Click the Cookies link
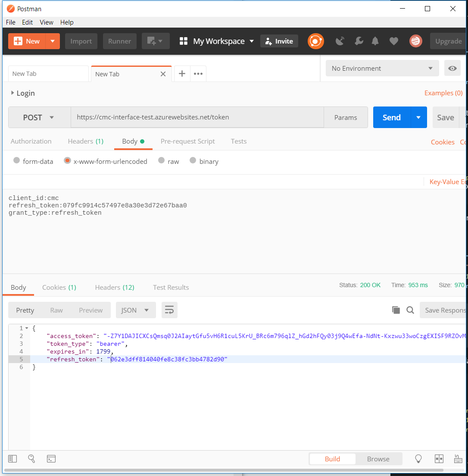Screen dimensions: 468x476 coord(443,142)
